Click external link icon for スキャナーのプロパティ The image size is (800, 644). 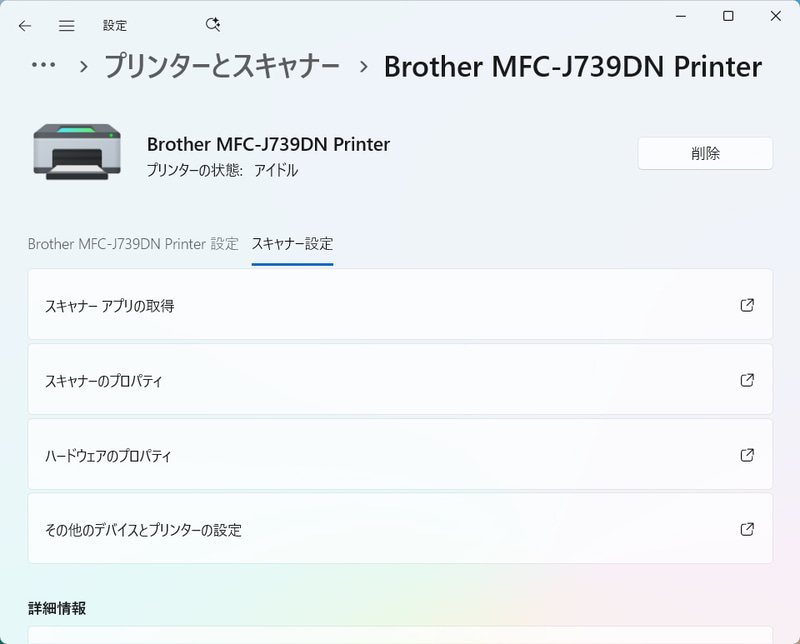tap(747, 380)
